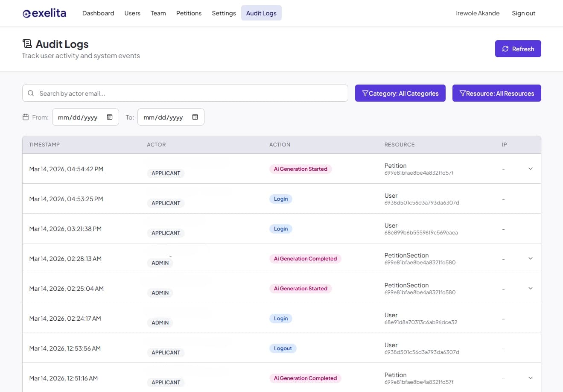Viewport: 563px width, 392px height.
Task: Click the Login badge on the ADMIN row
Action: click(280, 318)
